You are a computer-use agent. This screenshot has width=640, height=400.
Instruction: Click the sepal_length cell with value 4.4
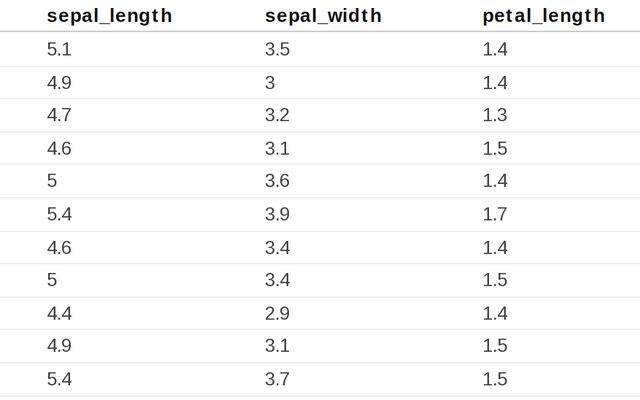(59, 313)
